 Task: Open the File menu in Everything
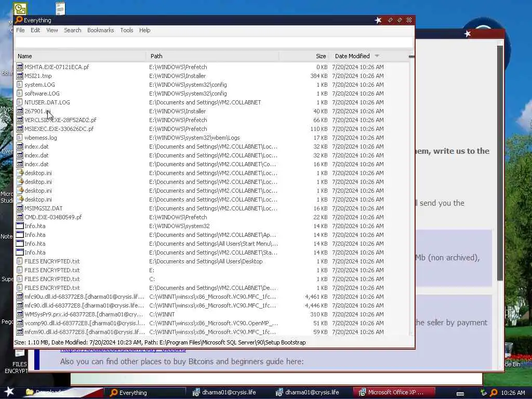[x=20, y=30]
